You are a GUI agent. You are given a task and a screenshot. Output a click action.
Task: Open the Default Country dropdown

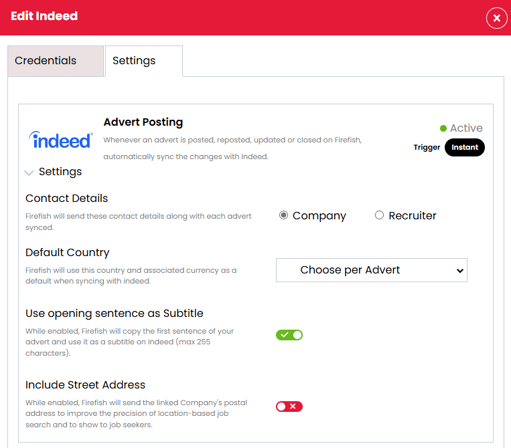372,270
